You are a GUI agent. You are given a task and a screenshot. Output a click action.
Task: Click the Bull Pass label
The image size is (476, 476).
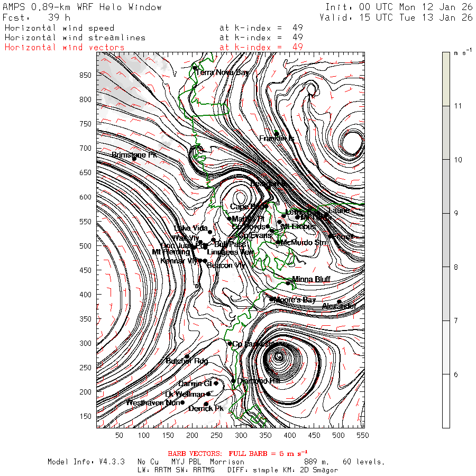point(230,244)
